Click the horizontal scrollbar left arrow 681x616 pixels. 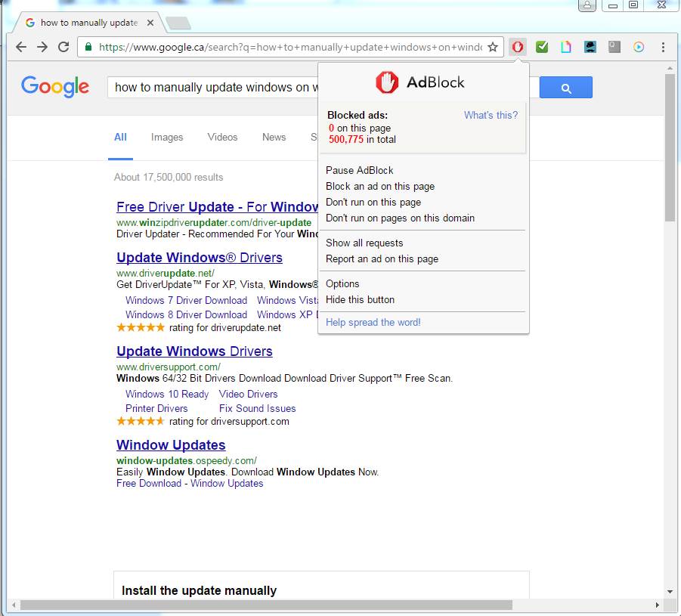(x=14, y=605)
